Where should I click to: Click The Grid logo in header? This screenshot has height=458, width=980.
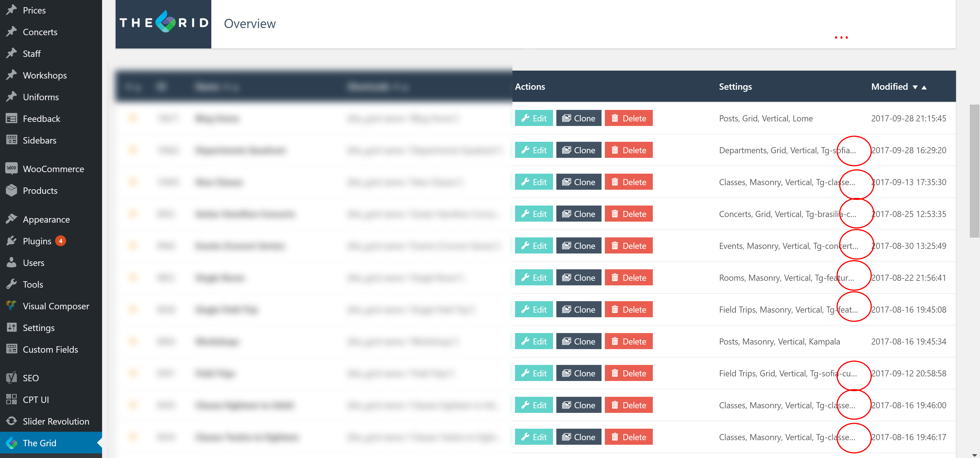click(163, 23)
